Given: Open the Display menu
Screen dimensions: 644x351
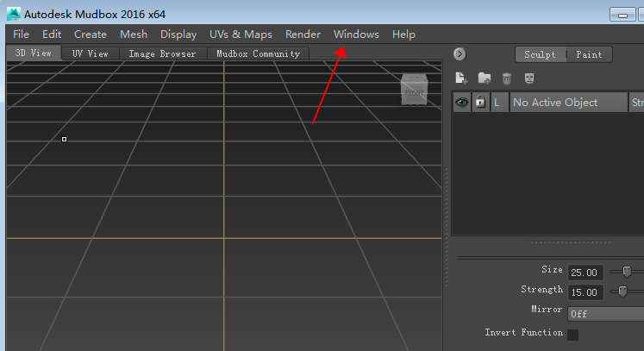Looking at the screenshot, I should pyautogui.click(x=178, y=34).
